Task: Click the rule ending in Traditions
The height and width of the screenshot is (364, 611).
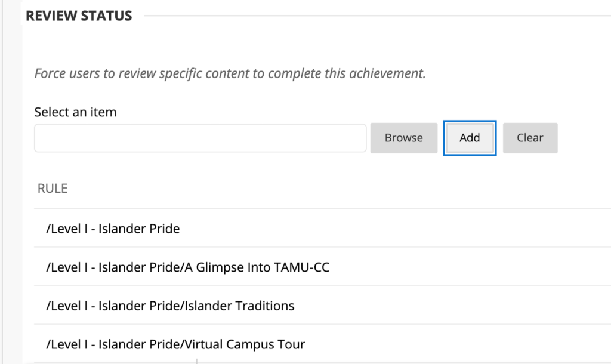Action: [170, 306]
